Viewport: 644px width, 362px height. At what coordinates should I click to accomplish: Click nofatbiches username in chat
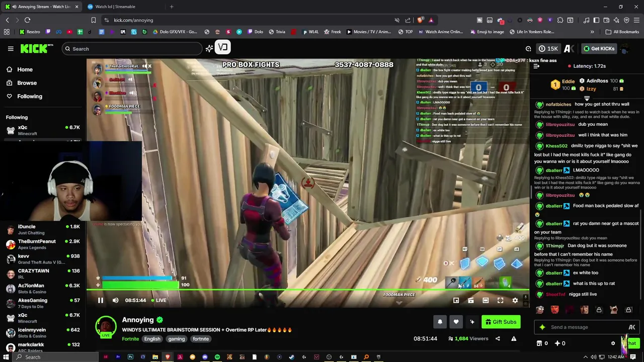point(558,105)
